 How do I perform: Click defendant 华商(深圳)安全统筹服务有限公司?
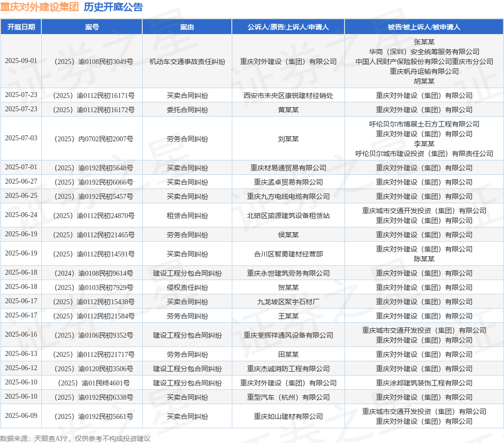[424, 52]
